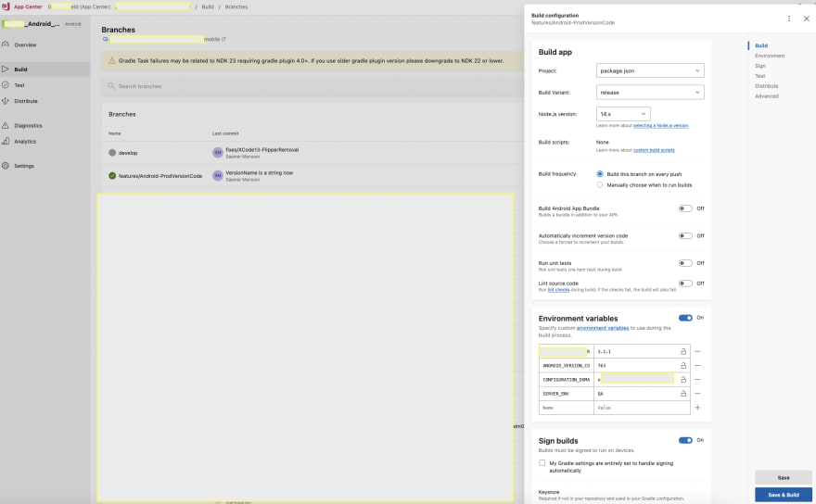816x504 pixels.
Task: Open the lint checks link
Action: [x=558, y=290]
